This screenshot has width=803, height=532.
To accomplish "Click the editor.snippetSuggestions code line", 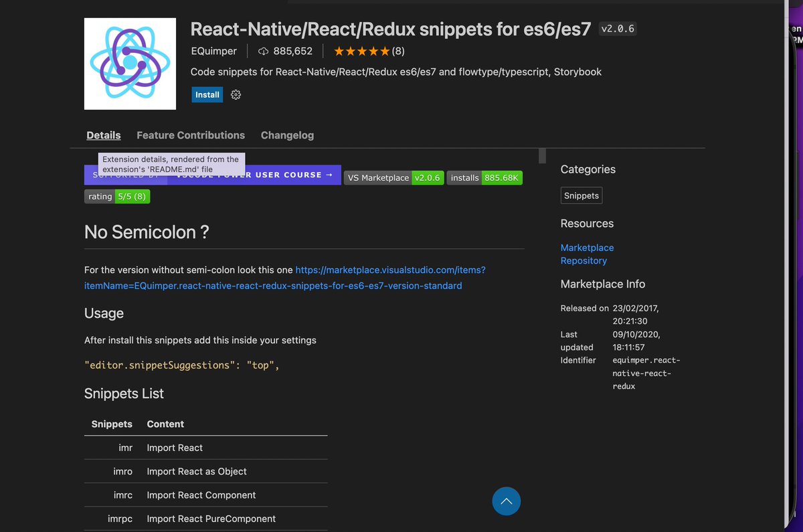I will (x=181, y=365).
